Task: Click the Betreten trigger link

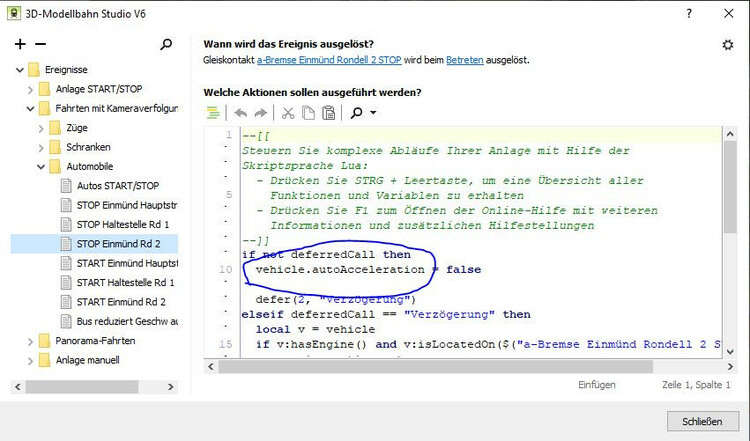Action: tap(464, 60)
